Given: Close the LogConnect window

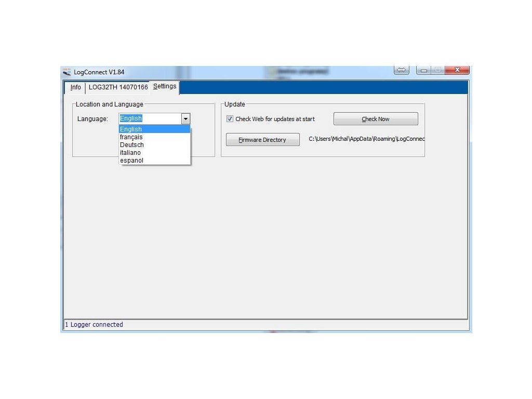Looking at the screenshot, I should click(x=458, y=70).
